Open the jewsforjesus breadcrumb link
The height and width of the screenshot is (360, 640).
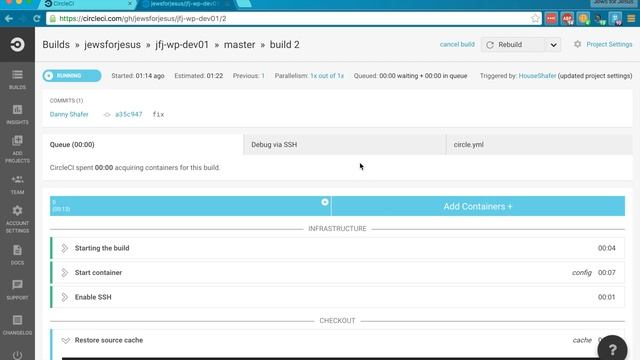coord(112,44)
